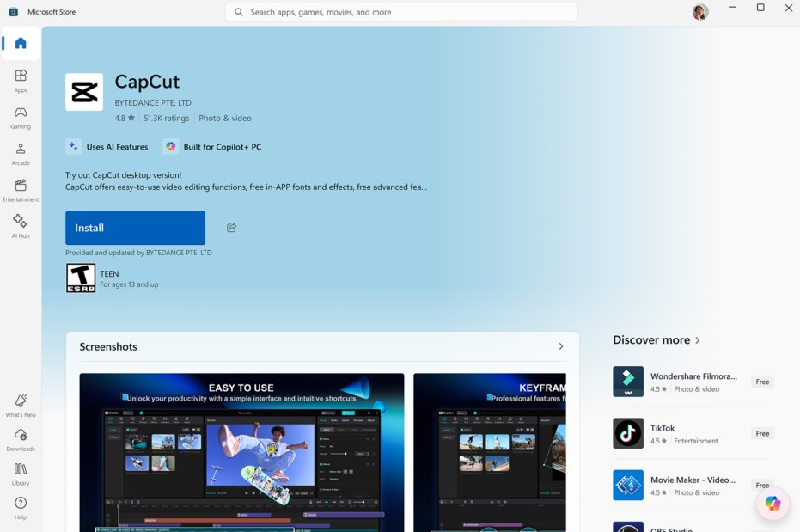Click the Copilot+ PC badge icon
The image size is (800, 532).
(170, 146)
